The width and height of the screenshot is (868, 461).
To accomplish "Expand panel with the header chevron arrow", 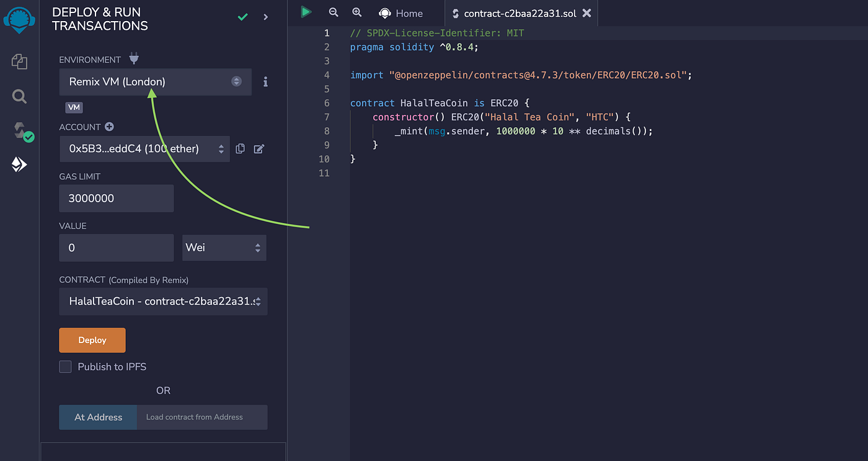I will (266, 17).
